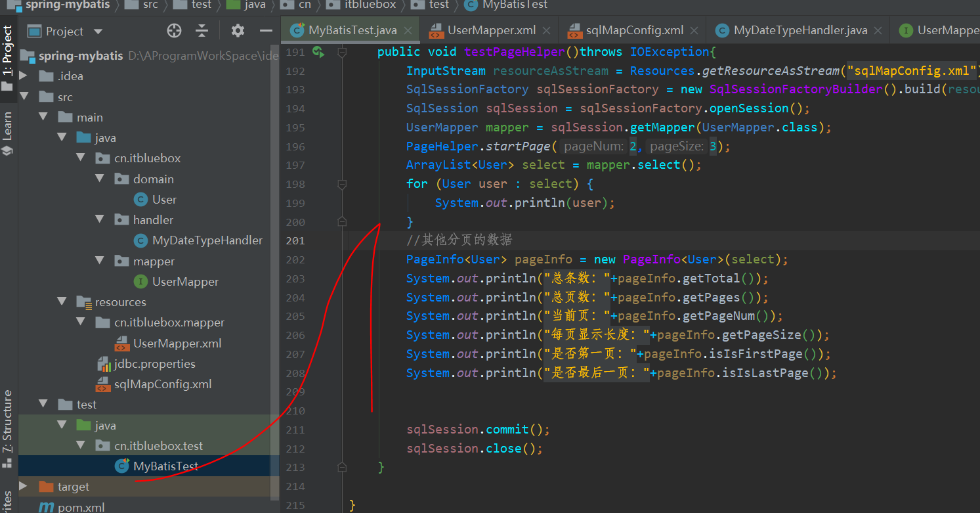
Task: Close the sqlMapConfig.xml tab
Action: [x=695, y=30]
